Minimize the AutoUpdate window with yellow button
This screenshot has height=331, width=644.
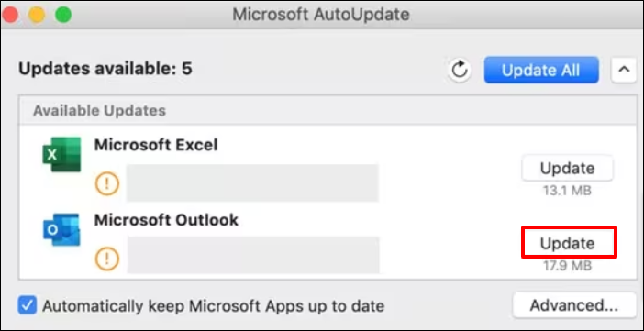(x=37, y=15)
